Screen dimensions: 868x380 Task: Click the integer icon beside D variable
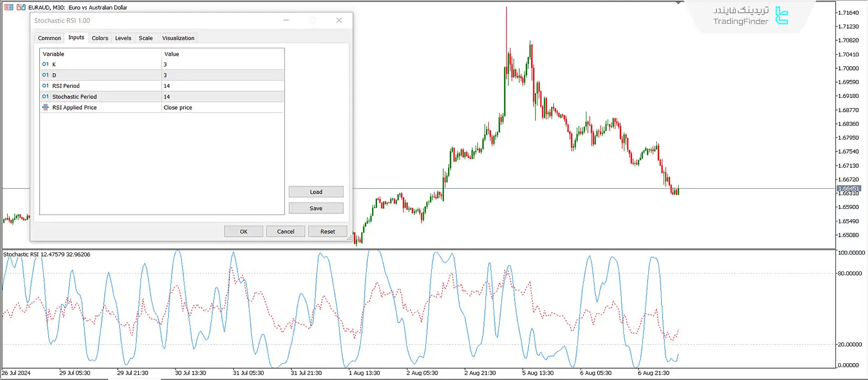click(46, 75)
